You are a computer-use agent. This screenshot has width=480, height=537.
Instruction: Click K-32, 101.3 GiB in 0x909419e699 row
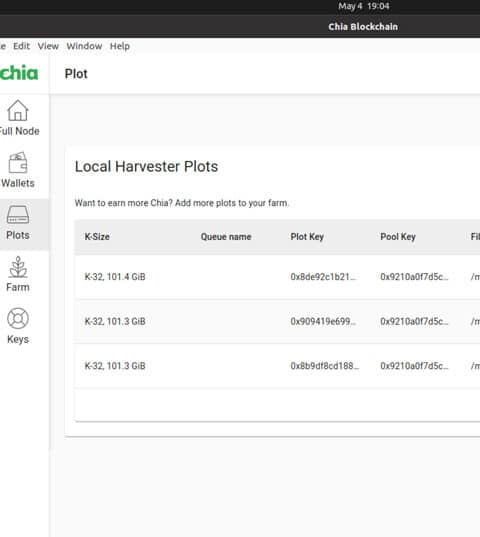coord(115,321)
